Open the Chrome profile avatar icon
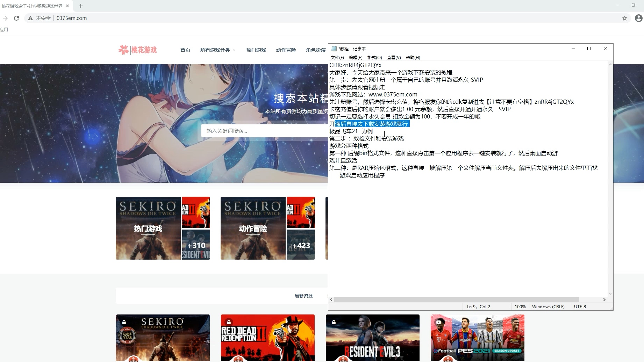The image size is (644, 362). click(637, 18)
